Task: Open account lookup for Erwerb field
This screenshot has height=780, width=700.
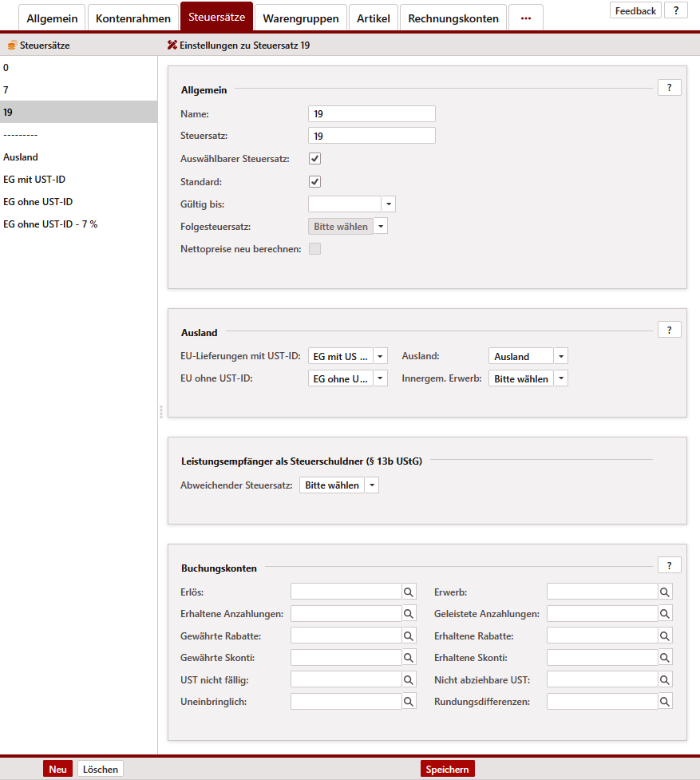Action: coord(665,592)
